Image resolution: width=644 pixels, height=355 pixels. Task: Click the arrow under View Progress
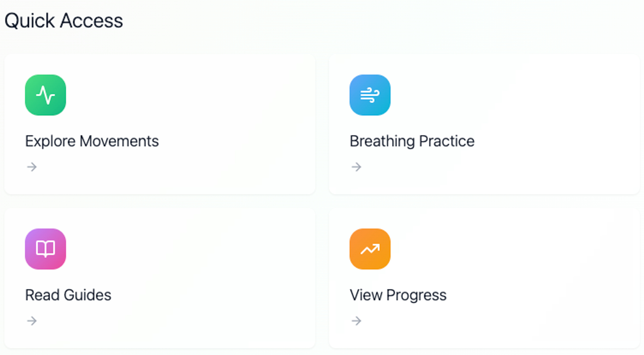[x=356, y=321]
